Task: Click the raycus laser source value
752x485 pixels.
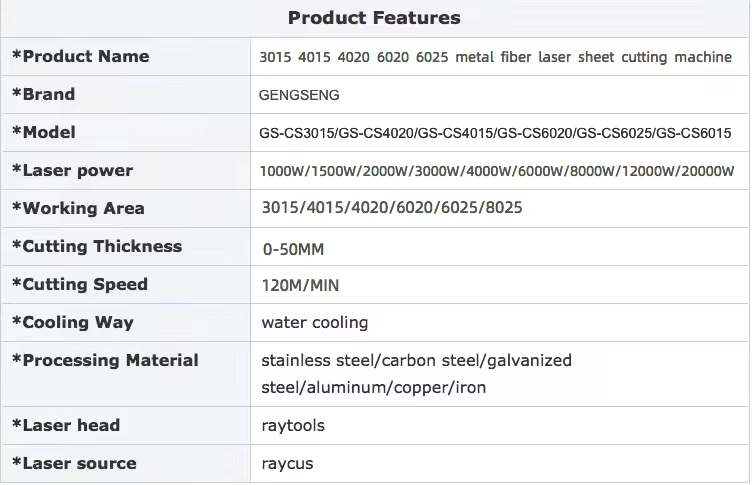Action: tap(289, 464)
